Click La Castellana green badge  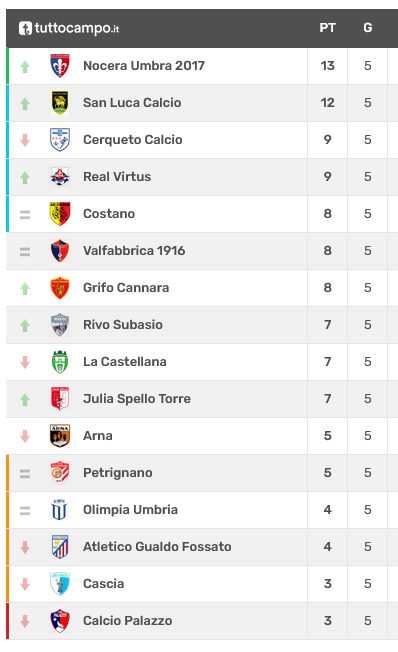pyautogui.click(x=60, y=362)
